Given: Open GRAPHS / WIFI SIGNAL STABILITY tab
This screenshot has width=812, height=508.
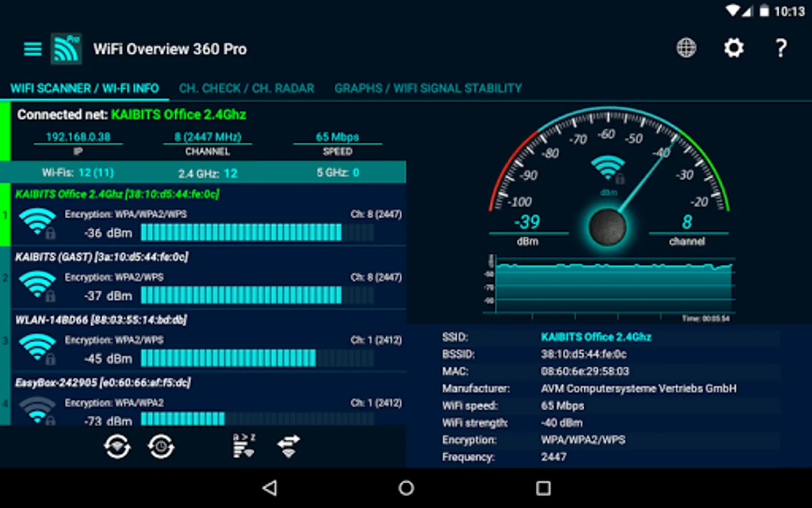Looking at the screenshot, I should [x=428, y=89].
